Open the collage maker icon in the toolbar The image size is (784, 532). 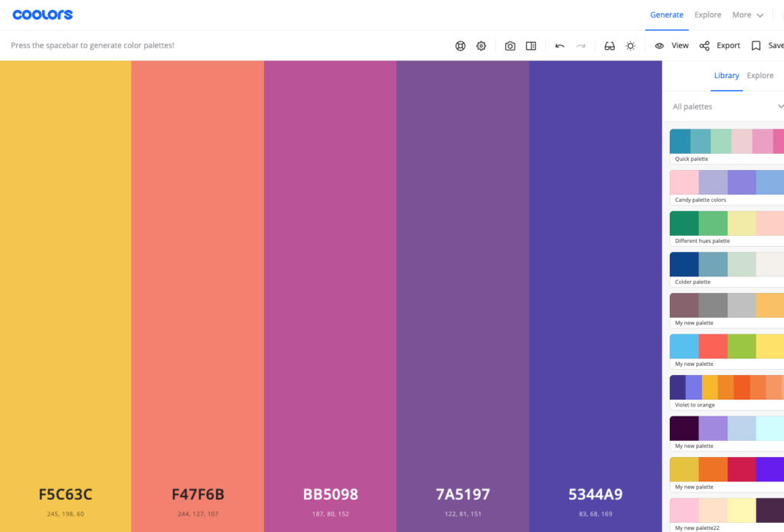pyautogui.click(x=531, y=46)
